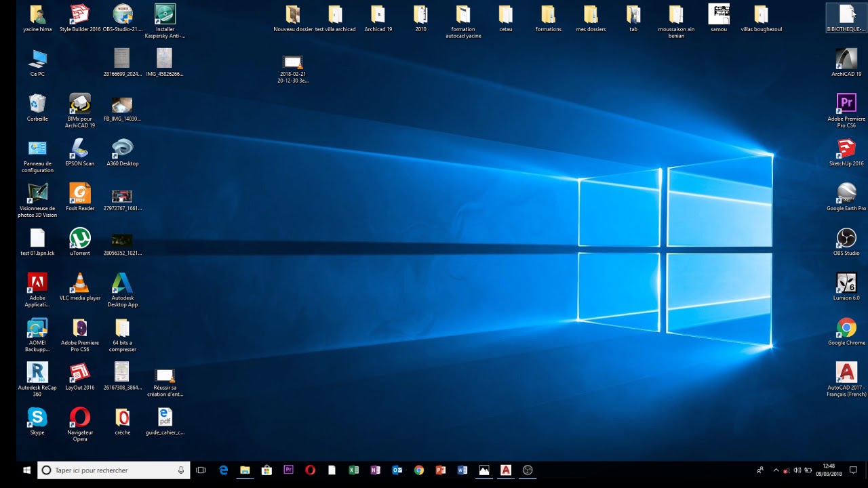Select the moussaison ain benian folder
This screenshot has height=488, width=868.
pos(676,21)
